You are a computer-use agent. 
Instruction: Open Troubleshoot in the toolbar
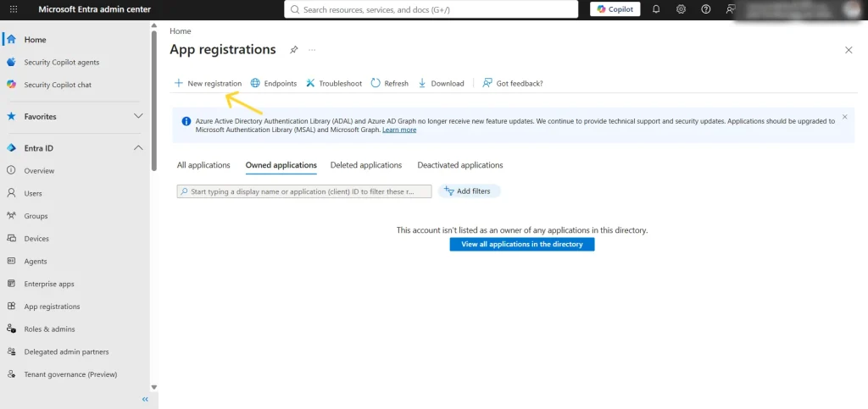(x=334, y=84)
